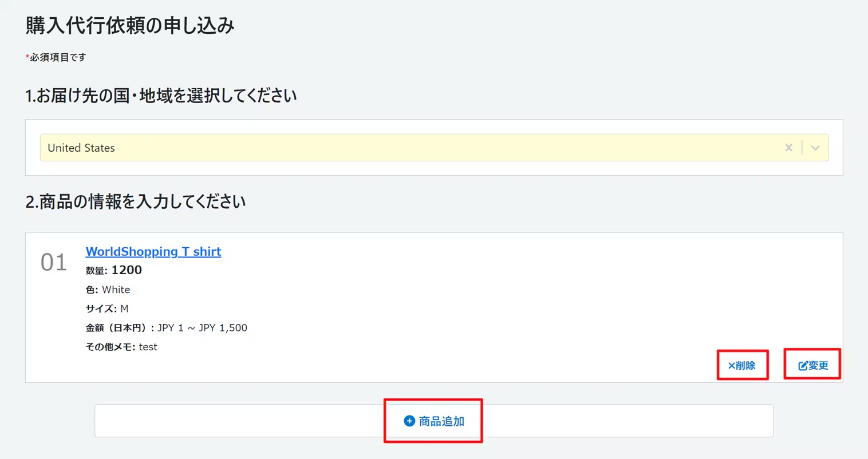Click 削除 to delete item 01
The width and height of the screenshot is (868, 459).
pos(743,365)
